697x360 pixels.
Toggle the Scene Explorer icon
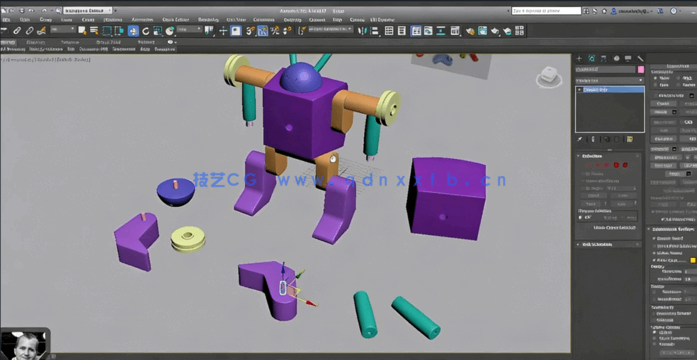point(389,31)
